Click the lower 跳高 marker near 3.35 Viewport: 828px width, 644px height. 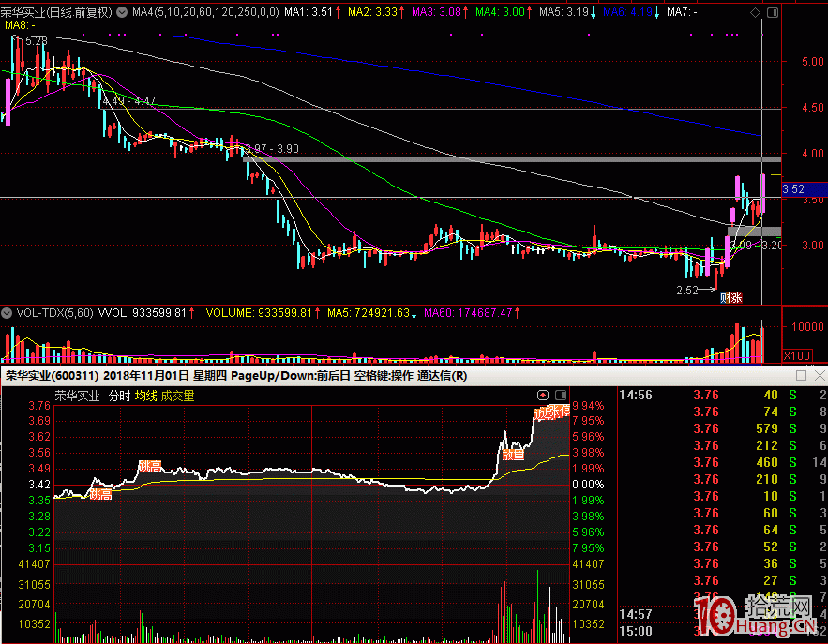[x=100, y=495]
